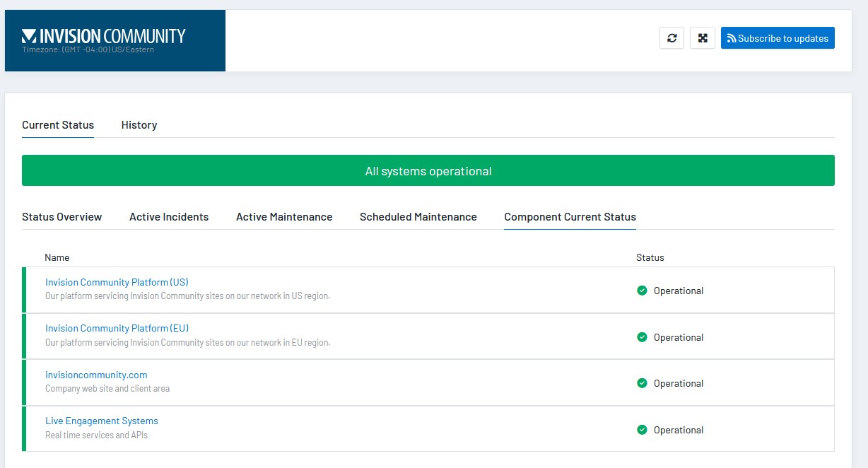Click the Invision Community logo
The image size is (868, 468).
(x=104, y=36)
